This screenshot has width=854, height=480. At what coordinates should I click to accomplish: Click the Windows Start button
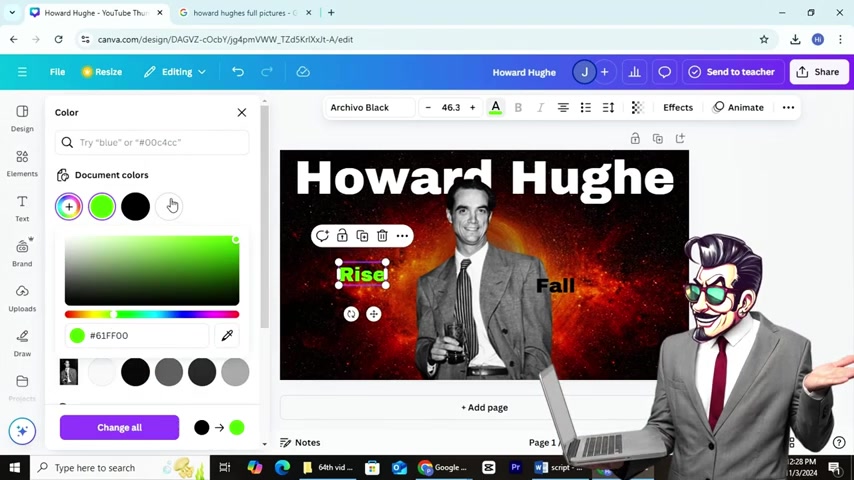pos(15,467)
